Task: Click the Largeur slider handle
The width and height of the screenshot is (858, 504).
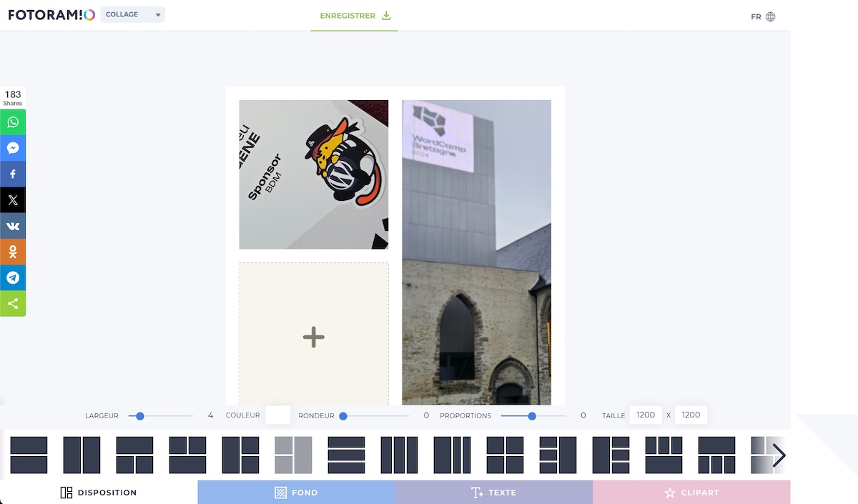Action: click(x=140, y=415)
